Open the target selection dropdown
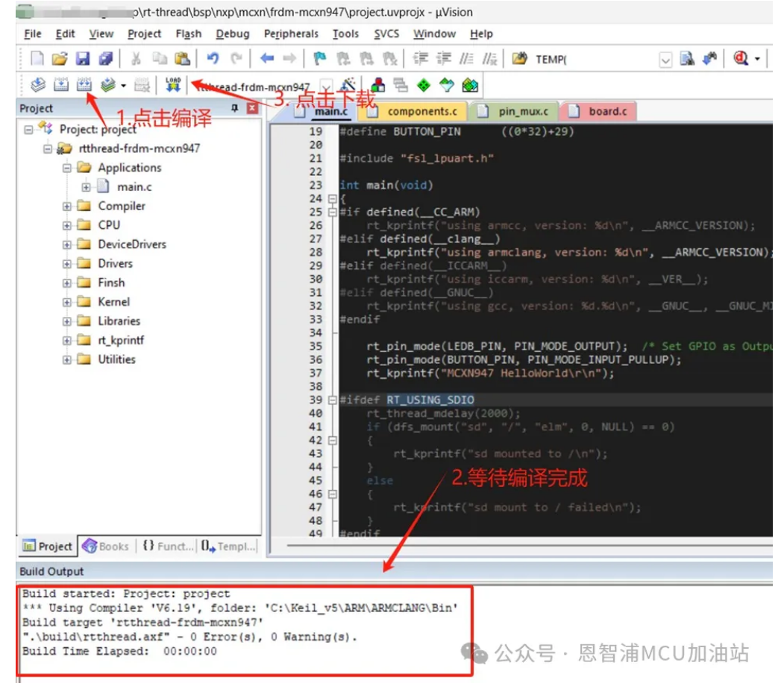Image resolution: width=784 pixels, height=683 pixels. (x=327, y=86)
